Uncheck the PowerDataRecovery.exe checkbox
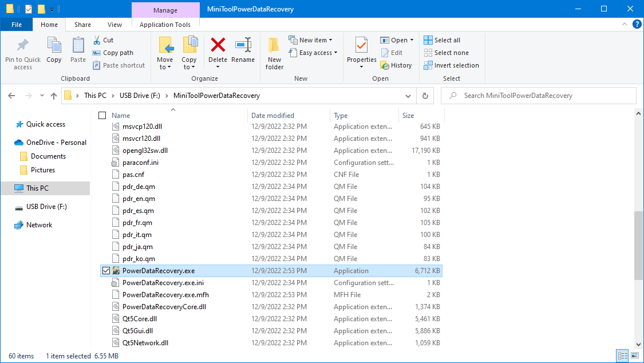 click(106, 271)
